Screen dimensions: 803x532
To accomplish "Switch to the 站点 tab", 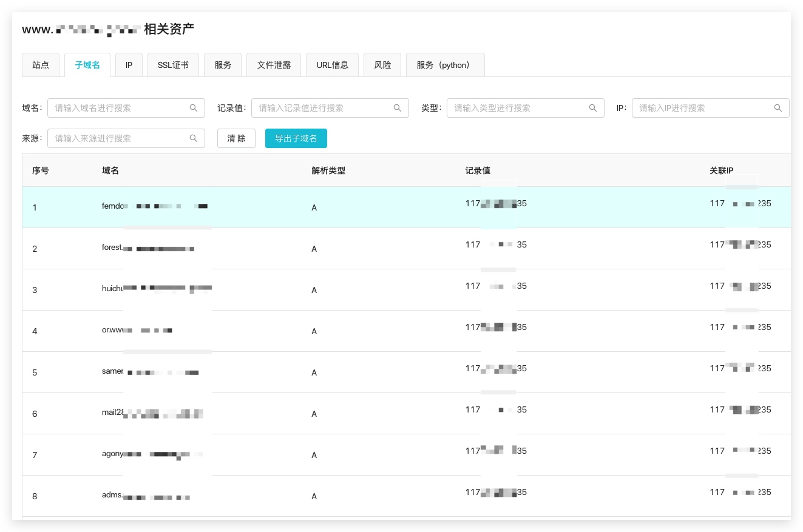I will 41,65.
